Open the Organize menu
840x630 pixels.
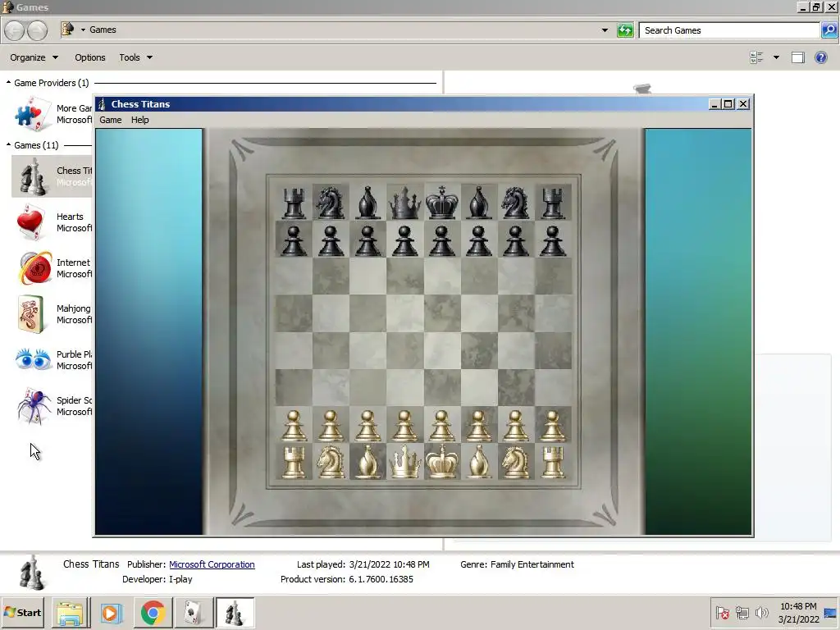(x=34, y=57)
